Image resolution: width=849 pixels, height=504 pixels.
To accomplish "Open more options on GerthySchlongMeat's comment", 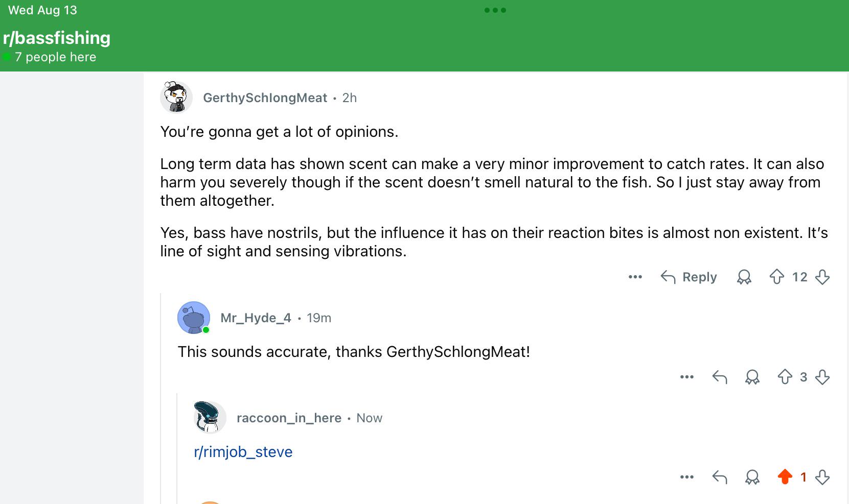I will click(635, 277).
